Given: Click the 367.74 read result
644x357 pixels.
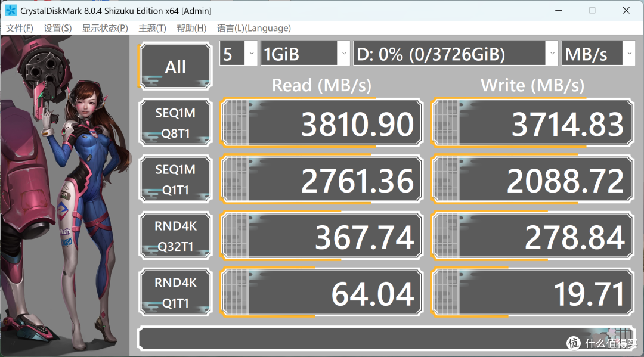Looking at the screenshot, I should (321, 236).
